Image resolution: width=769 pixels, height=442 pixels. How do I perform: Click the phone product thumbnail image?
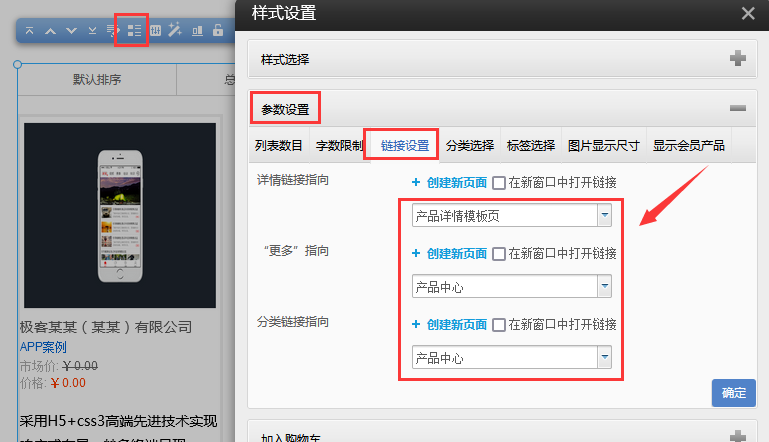(x=119, y=216)
